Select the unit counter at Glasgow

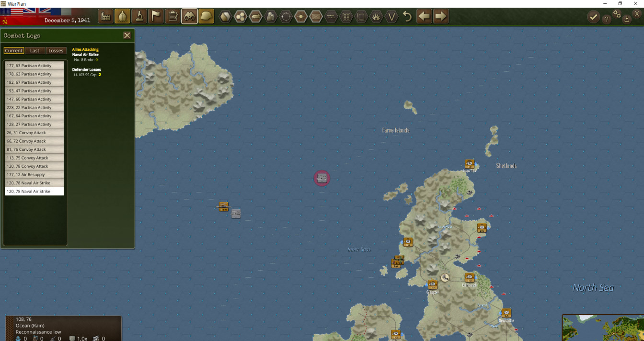pos(433,284)
